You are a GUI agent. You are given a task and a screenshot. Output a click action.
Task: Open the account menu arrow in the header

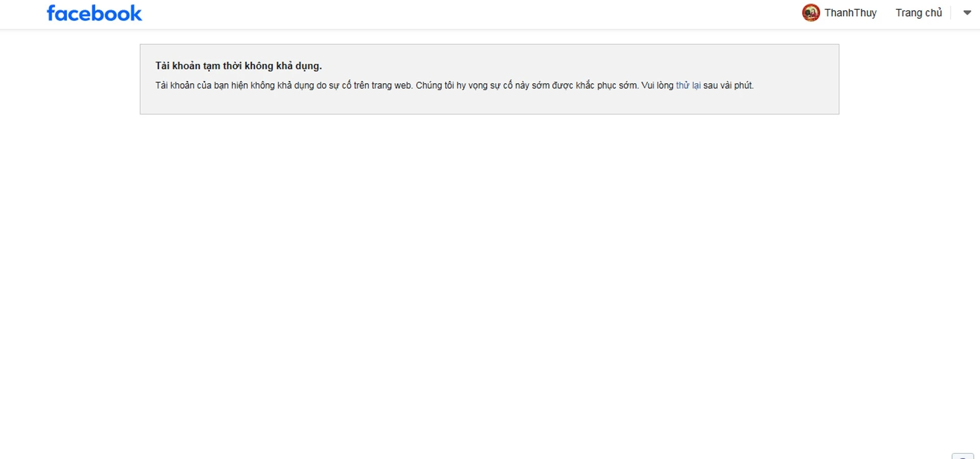967,13
